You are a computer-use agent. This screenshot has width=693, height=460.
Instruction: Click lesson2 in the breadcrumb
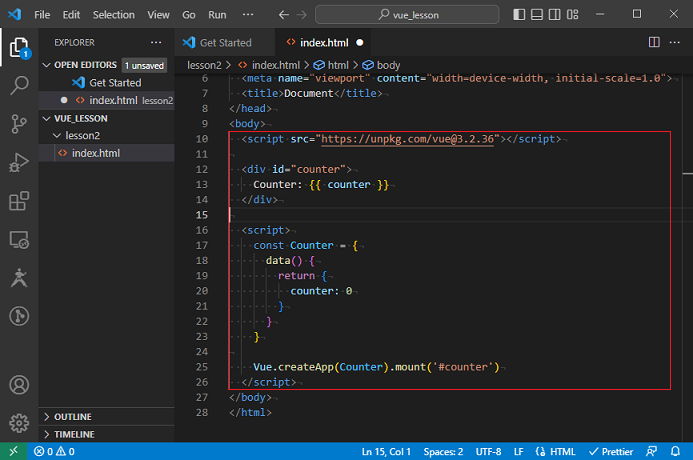coord(204,65)
